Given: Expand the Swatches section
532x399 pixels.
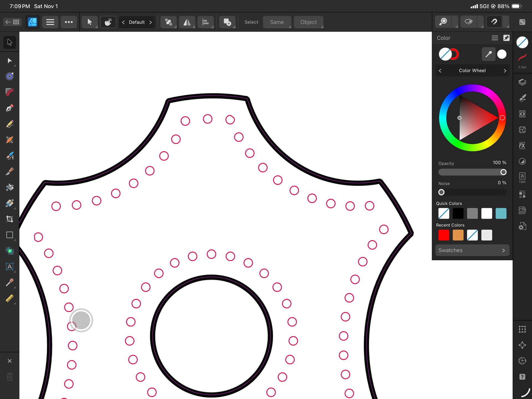Looking at the screenshot, I should tap(472, 250).
